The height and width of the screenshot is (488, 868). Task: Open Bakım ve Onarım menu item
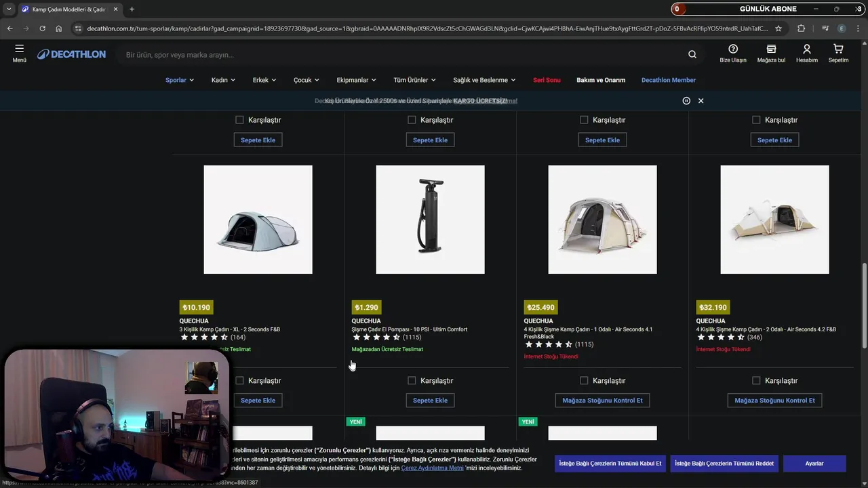[601, 80]
